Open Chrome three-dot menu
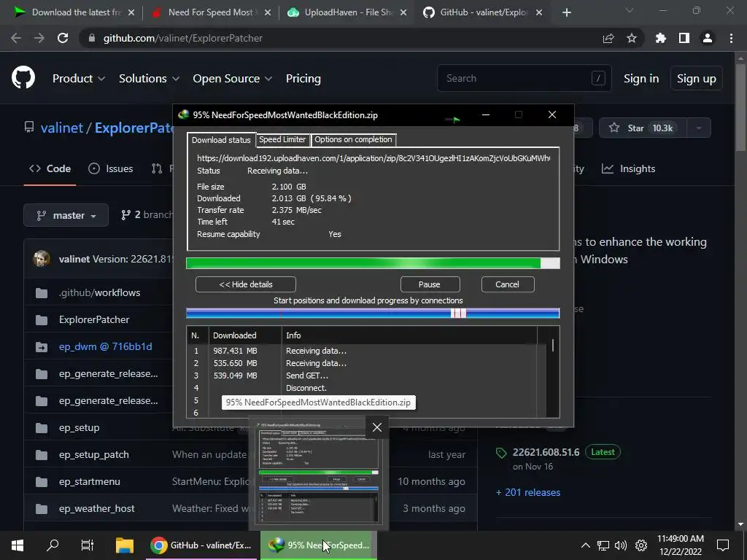 click(x=731, y=38)
